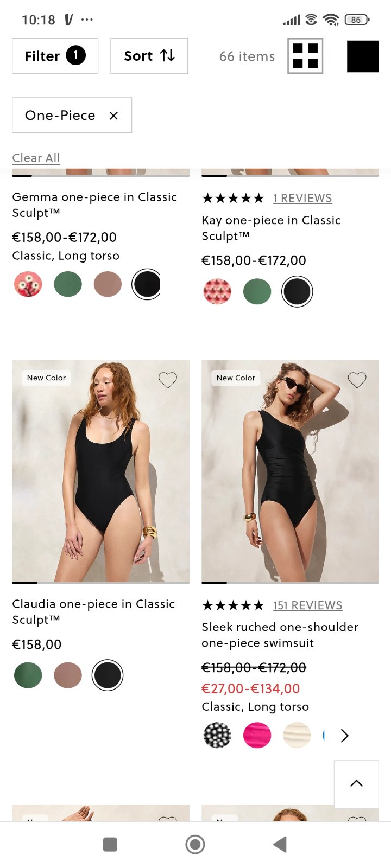Choose the floral pattern swatch for Gemma
The width and height of the screenshot is (391, 868).
pos(28,284)
